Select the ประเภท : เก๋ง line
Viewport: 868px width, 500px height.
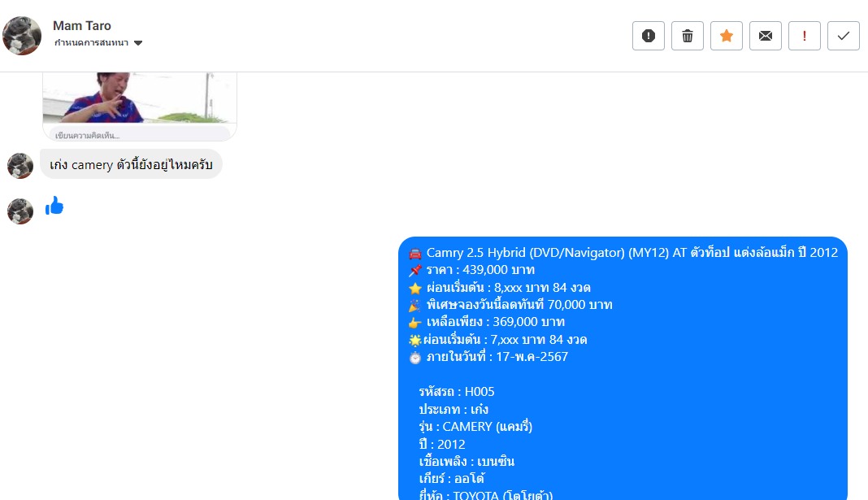pyautogui.click(x=454, y=409)
